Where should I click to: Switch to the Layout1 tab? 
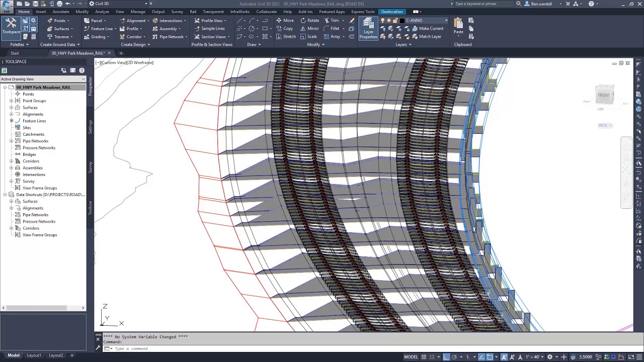(x=34, y=355)
